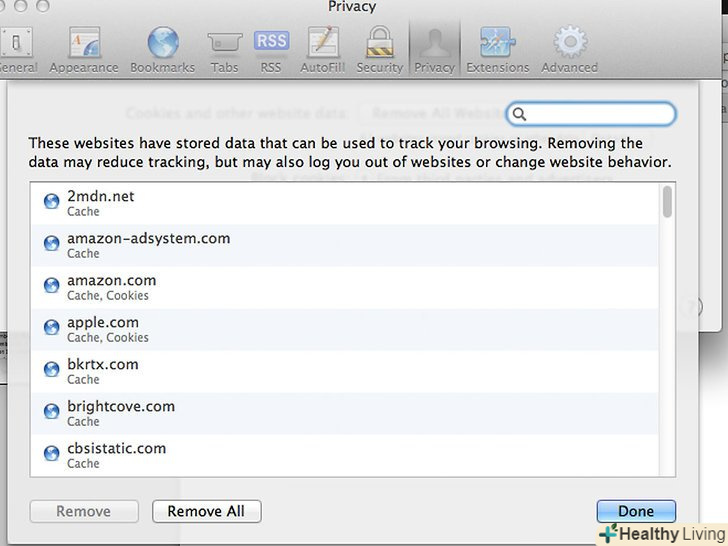Open the General preferences pane

click(17, 50)
